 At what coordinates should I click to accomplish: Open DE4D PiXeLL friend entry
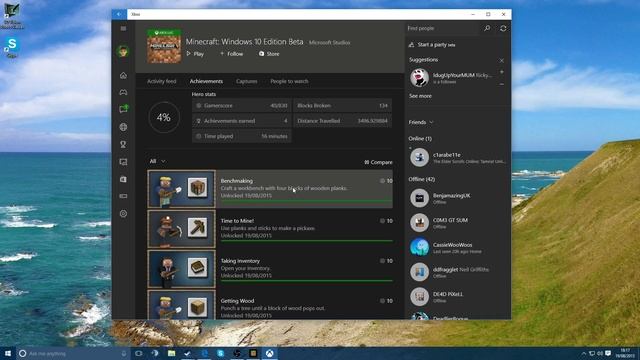pyautogui.click(x=457, y=297)
